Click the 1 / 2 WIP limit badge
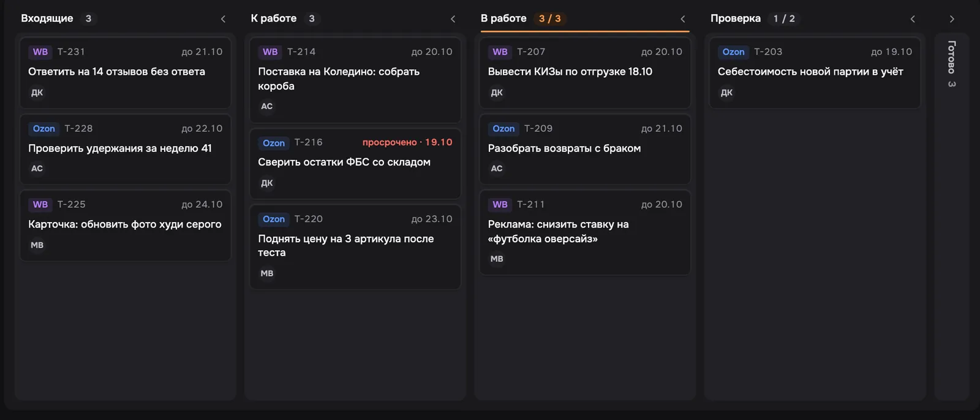This screenshot has height=420, width=980. pyautogui.click(x=784, y=18)
